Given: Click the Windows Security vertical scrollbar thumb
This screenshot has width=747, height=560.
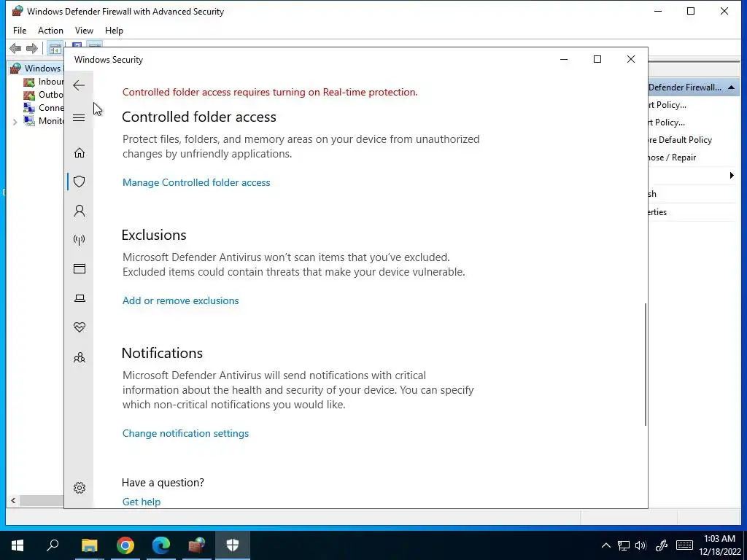Looking at the screenshot, I should tap(646, 365).
